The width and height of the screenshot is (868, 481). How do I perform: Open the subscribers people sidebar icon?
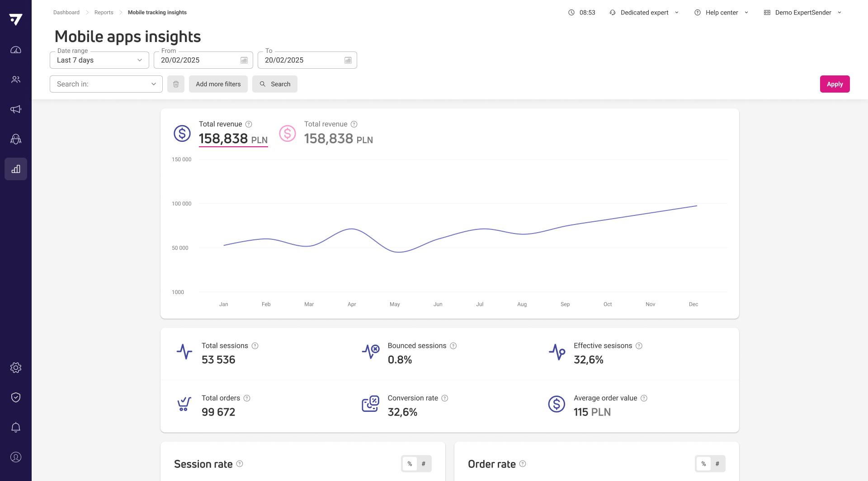point(16,79)
